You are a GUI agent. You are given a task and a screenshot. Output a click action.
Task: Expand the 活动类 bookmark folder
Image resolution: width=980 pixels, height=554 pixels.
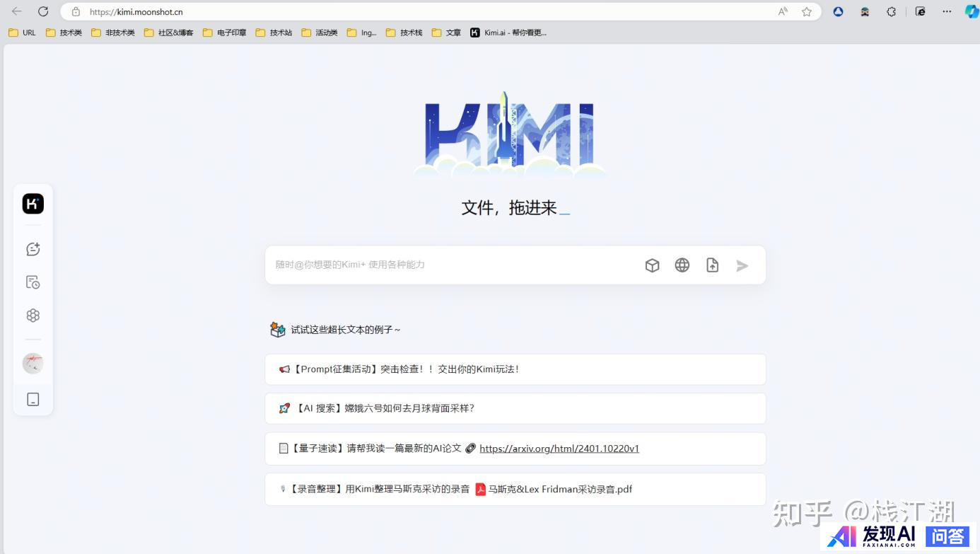pyautogui.click(x=320, y=33)
